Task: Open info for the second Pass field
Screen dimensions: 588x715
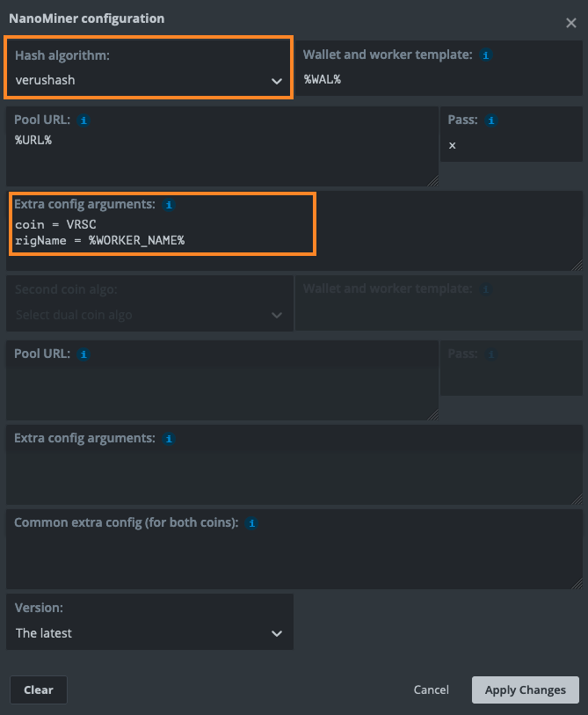Action: click(x=490, y=354)
